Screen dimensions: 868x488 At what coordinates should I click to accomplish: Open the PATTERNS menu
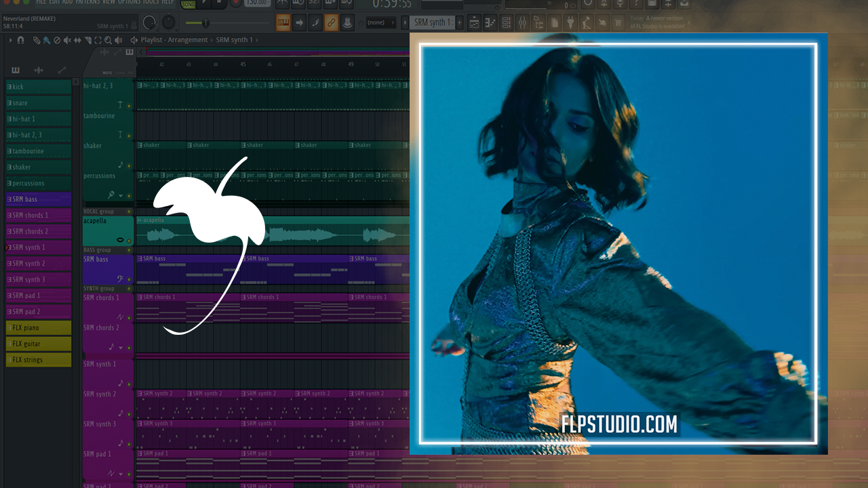87,3
